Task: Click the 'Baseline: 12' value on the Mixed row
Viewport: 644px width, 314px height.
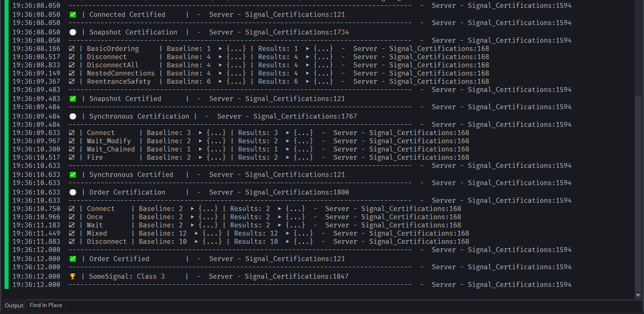Action: 163,233
